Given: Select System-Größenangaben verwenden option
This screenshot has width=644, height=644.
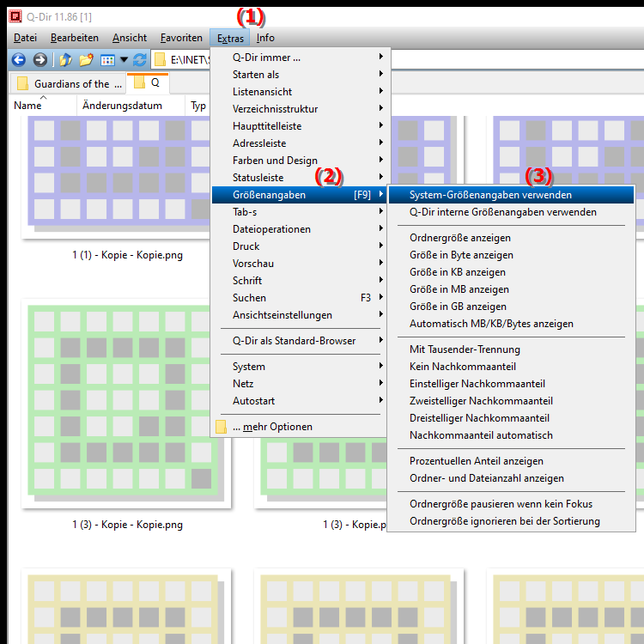Looking at the screenshot, I should (511, 195).
